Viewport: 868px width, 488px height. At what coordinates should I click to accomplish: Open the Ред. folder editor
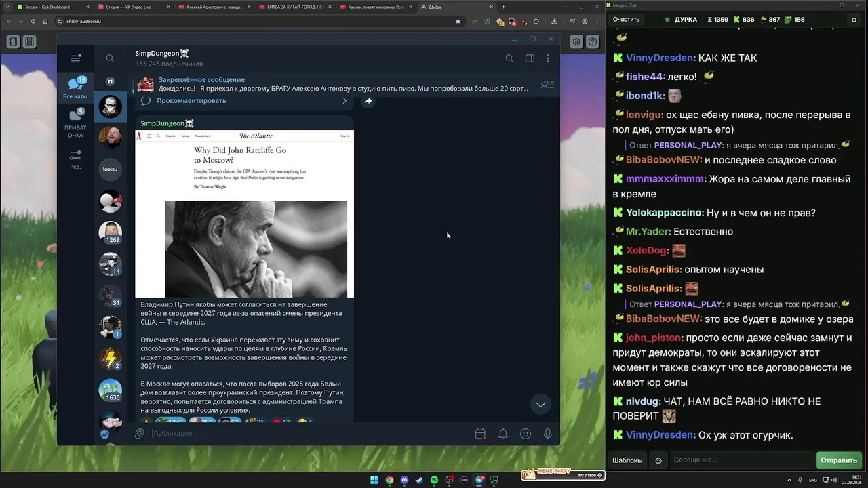tap(75, 160)
